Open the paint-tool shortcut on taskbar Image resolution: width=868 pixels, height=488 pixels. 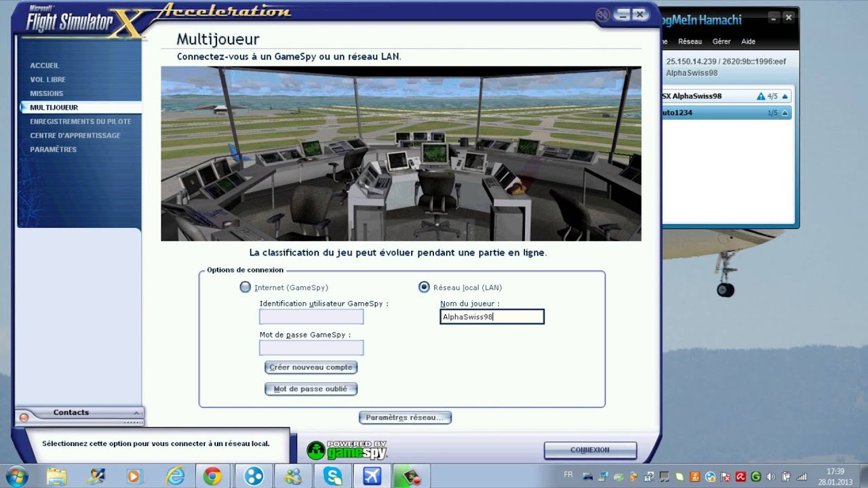coord(96,476)
